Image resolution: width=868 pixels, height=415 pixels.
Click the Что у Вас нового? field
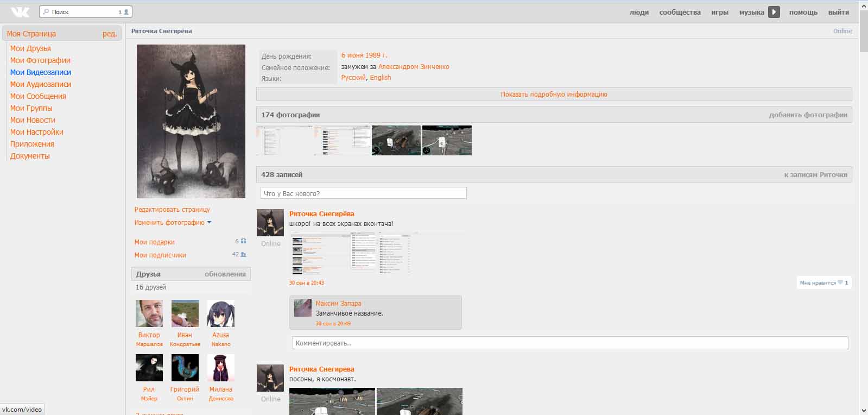click(x=364, y=193)
